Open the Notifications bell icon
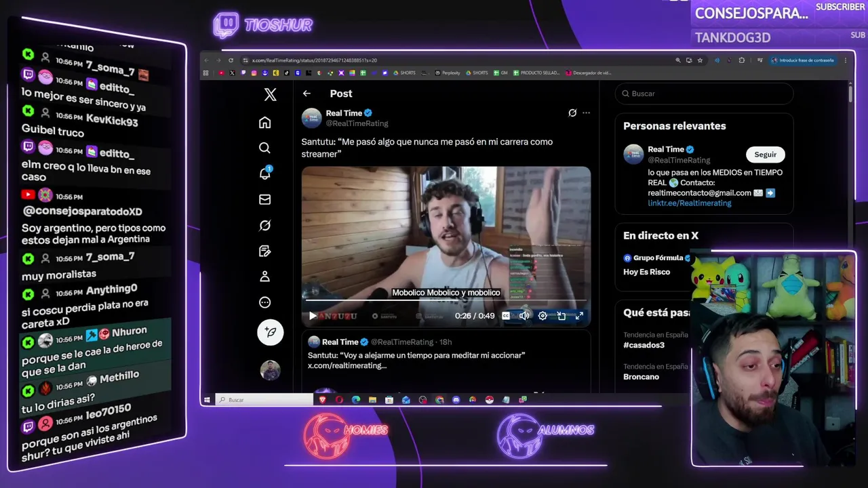The height and width of the screenshot is (488, 868). [x=265, y=174]
